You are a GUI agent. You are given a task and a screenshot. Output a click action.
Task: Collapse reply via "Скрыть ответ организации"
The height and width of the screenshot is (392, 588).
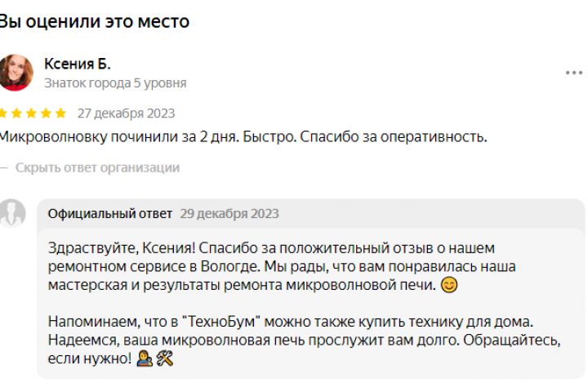[96, 167]
